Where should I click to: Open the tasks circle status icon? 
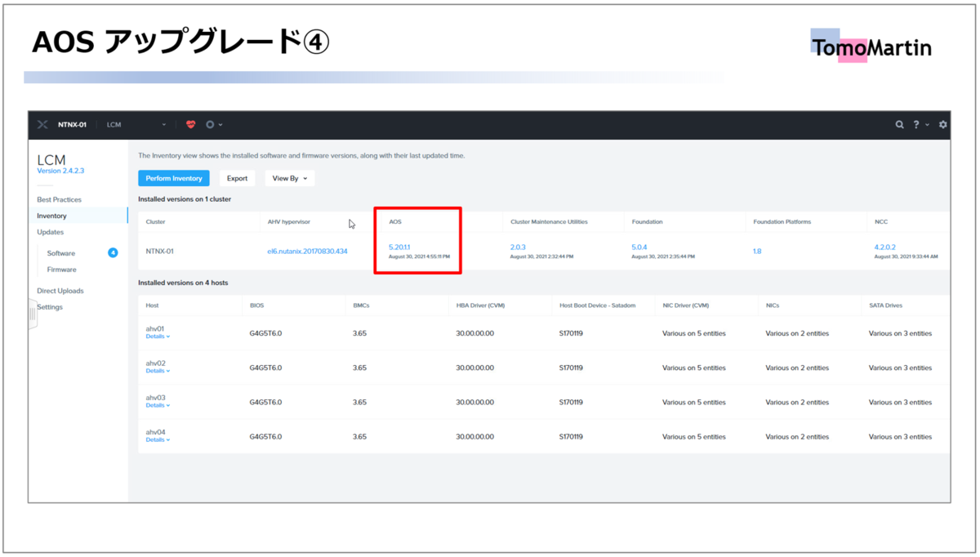pyautogui.click(x=210, y=125)
